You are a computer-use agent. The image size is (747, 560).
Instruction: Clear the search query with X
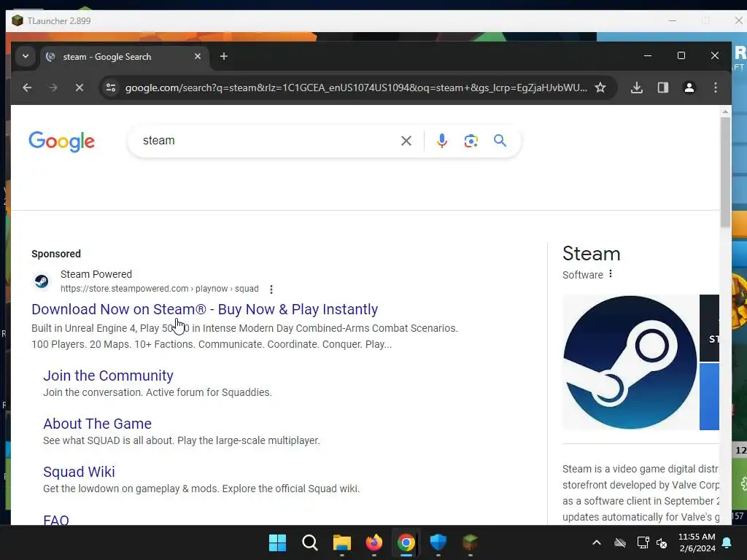tap(406, 141)
